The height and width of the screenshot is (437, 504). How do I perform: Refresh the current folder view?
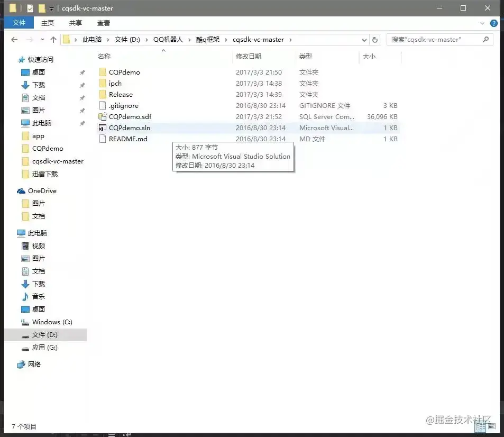point(375,40)
